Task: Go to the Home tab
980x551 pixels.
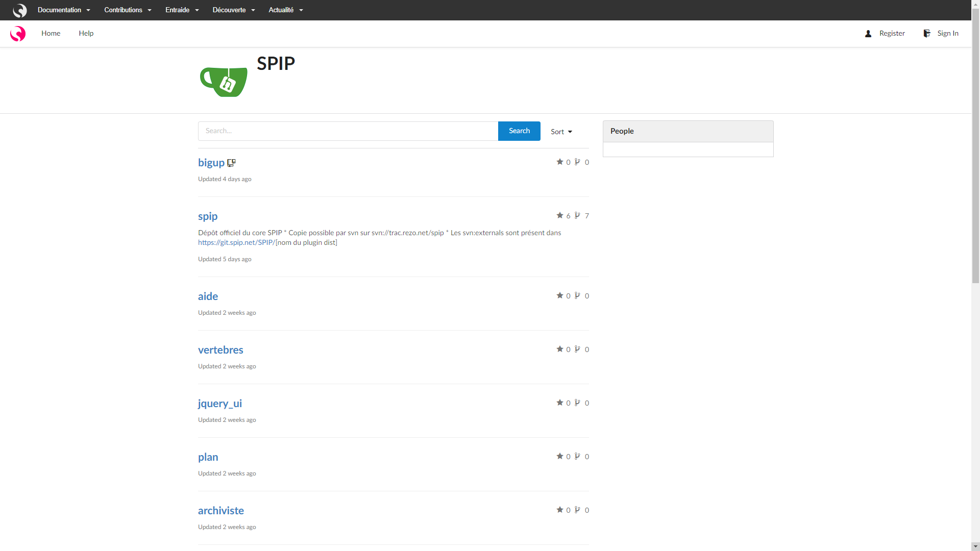Action: click(x=51, y=34)
